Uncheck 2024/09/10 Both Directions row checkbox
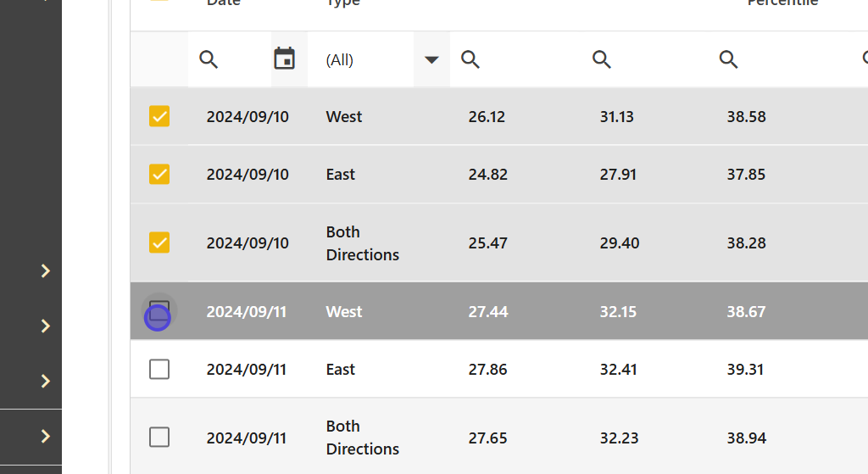 click(x=159, y=243)
